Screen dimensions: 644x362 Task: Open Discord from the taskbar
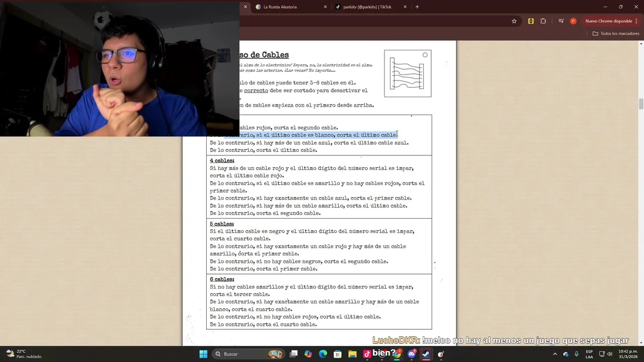coord(412,354)
